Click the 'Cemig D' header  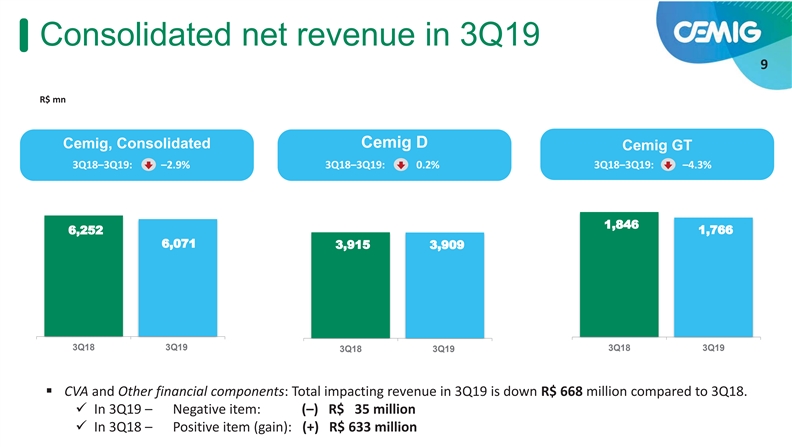pyautogui.click(x=394, y=142)
